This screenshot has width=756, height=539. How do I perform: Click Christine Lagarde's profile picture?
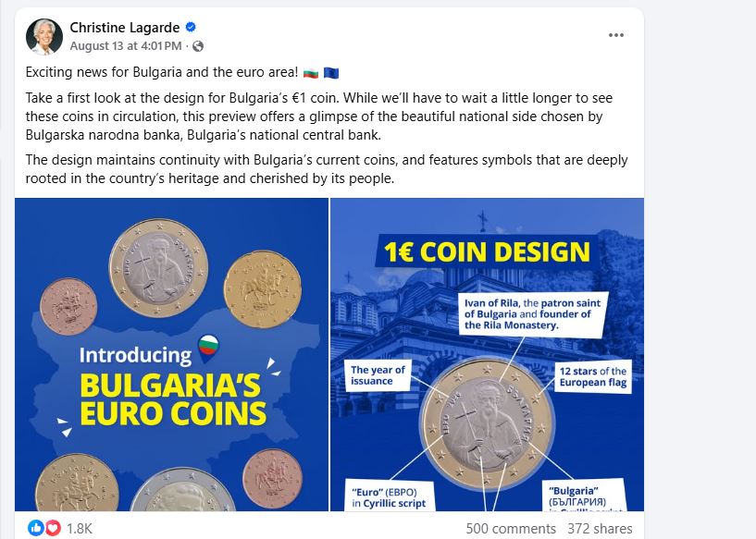coord(43,37)
